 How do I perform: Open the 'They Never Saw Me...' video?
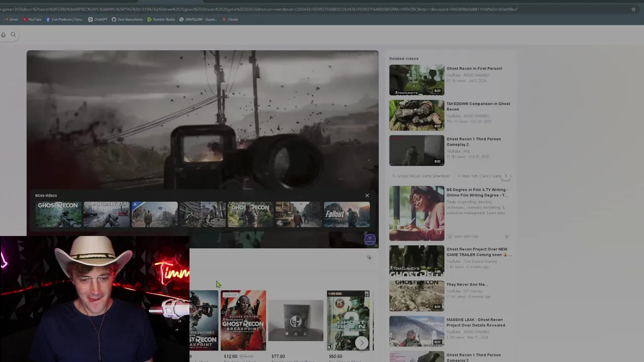tap(467, 285)
